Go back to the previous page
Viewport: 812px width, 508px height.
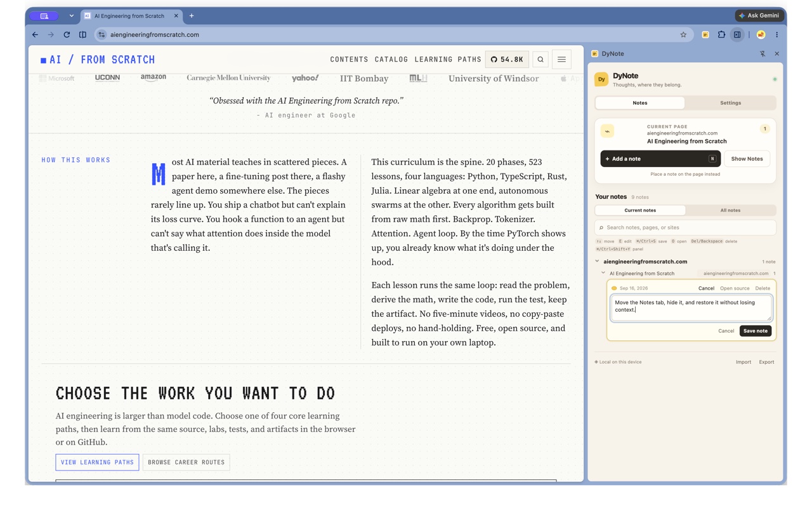pos(35,35)
